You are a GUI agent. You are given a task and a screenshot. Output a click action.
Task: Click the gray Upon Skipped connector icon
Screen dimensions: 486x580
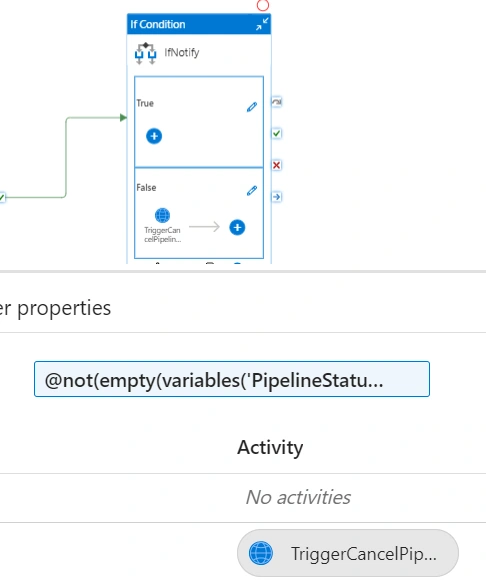[277, 102]
